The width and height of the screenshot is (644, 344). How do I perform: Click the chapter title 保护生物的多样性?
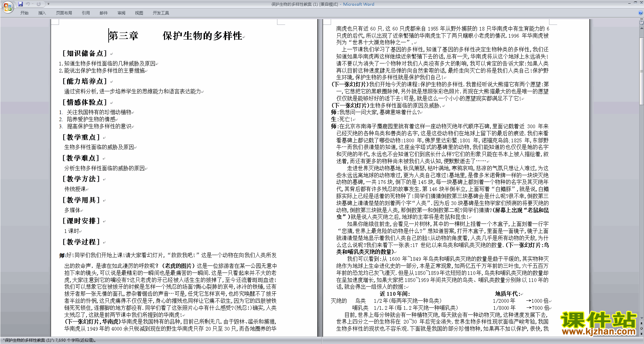(x=202, y=36)
